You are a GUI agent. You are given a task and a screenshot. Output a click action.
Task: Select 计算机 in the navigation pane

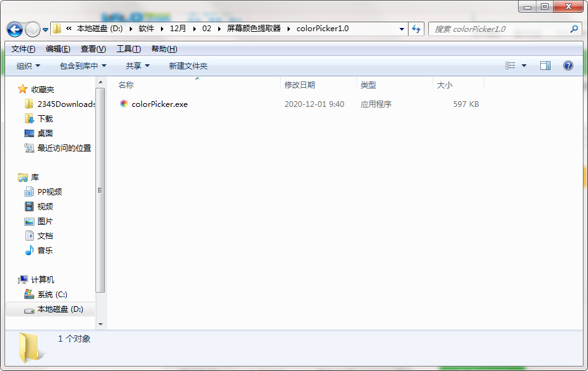[x=43, y=279]
